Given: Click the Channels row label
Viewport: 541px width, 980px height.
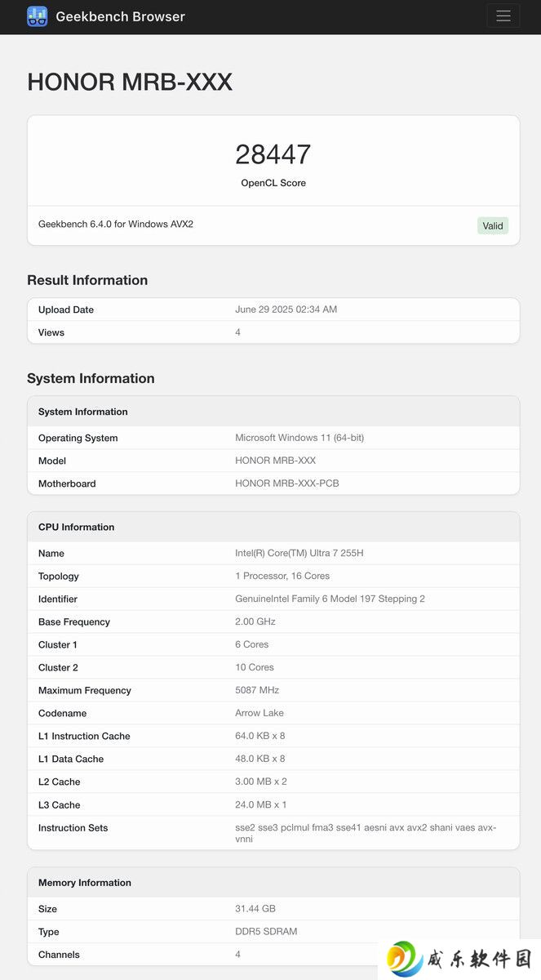Looking at the screenshot, I should pyautogui.click(x=59, y=954).
